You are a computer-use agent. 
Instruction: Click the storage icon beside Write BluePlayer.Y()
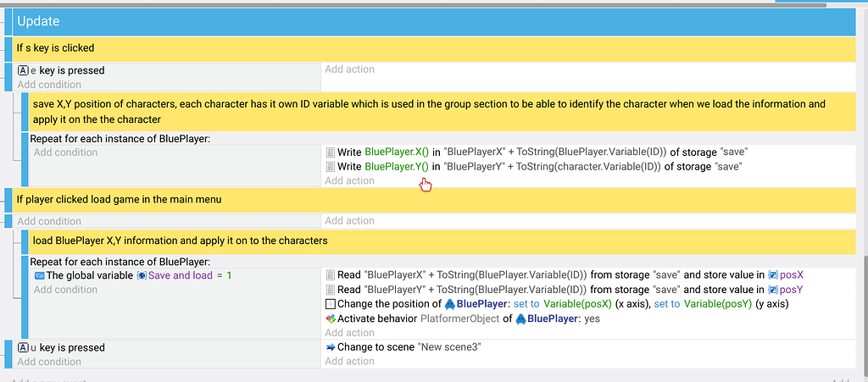pyautogui.click(x=330, y=166)
